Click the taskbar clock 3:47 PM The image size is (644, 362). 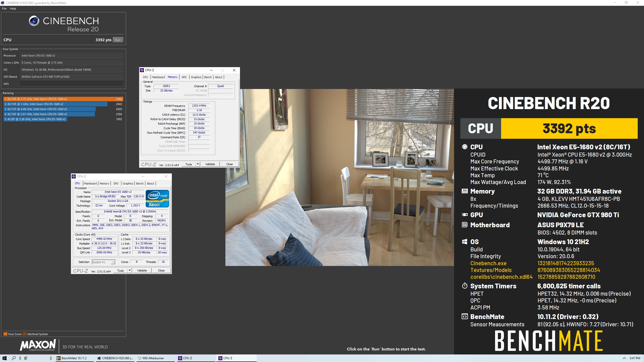click(635, 358)
